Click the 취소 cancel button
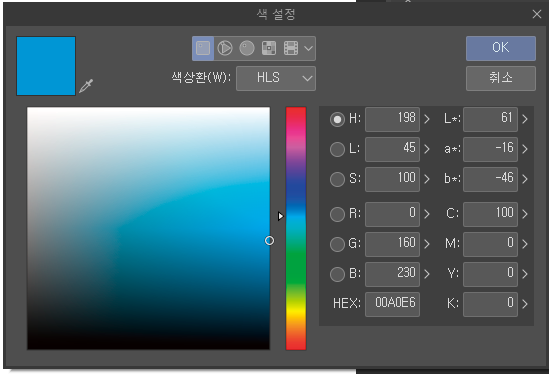 tap(501, 78)
